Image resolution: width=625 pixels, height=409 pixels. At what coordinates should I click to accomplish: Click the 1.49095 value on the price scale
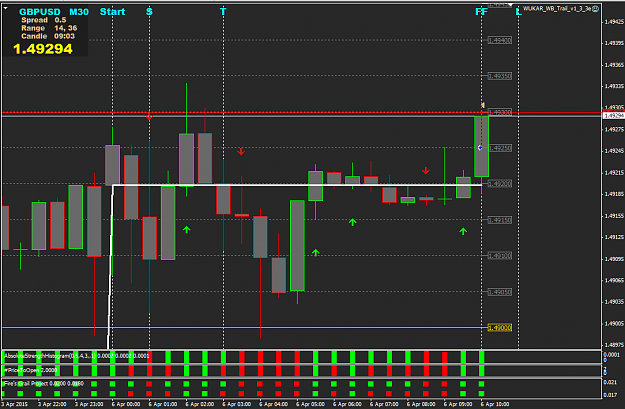pyautogui.click(x=614, y=259)
